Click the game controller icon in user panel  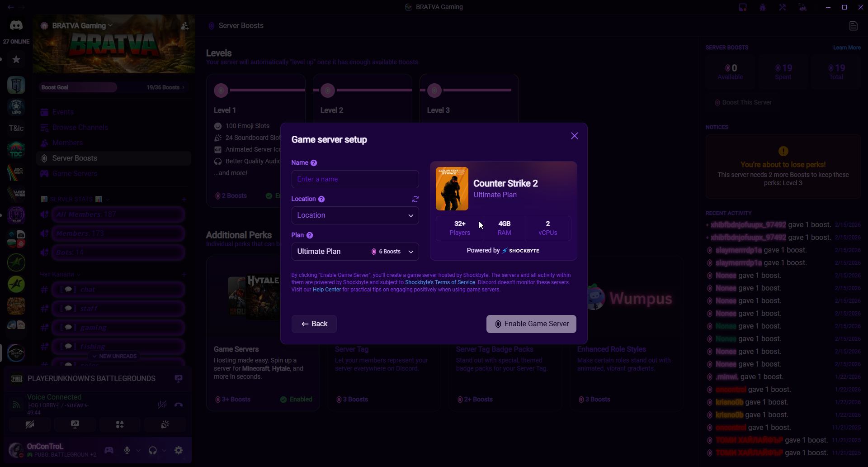click(x=109, y=450)
